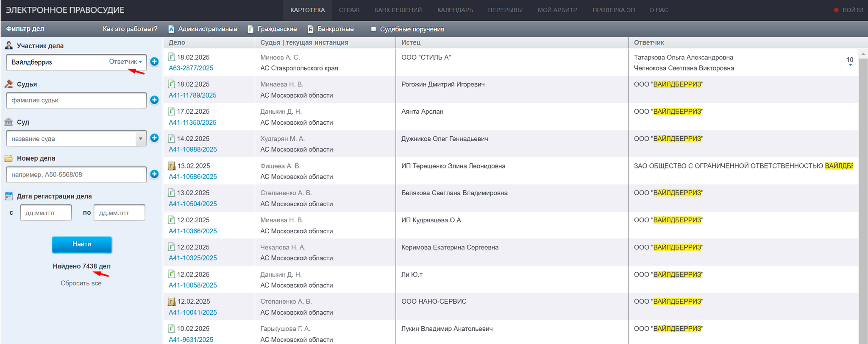Click case type icon for А41-10325/2025
This screenshot has height=344, width=868.
click(x=171, y=247)
